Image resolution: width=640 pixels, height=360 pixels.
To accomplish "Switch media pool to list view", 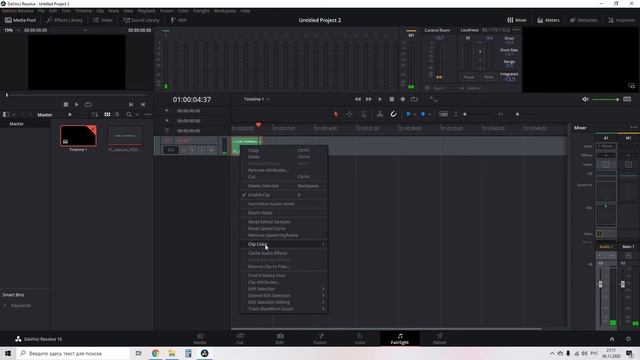I will (x=118, y=115).
